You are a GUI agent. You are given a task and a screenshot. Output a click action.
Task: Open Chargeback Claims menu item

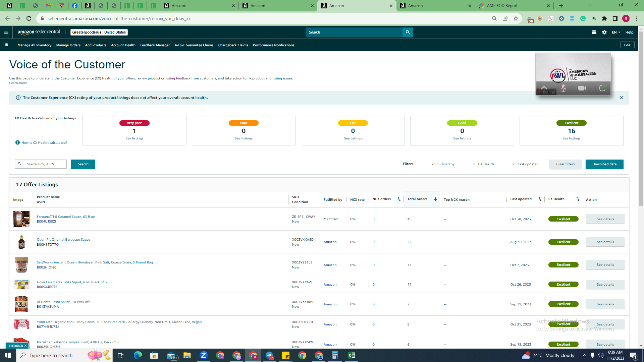pyautogui.click(x=233, y=45)
